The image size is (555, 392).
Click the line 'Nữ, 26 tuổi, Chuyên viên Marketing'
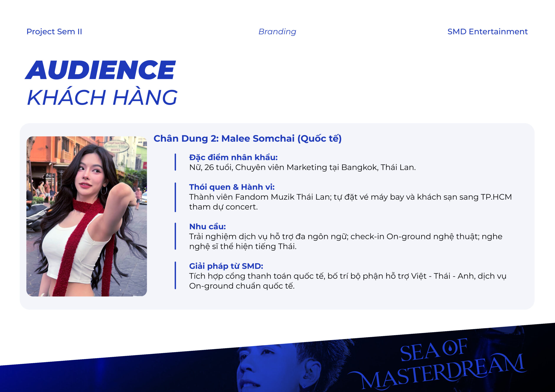click(x=258, y=167)
